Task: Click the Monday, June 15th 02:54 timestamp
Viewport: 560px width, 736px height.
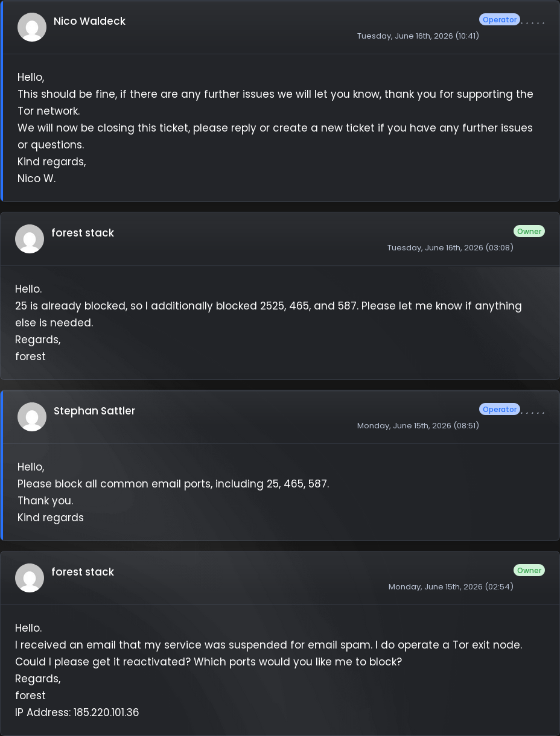Action: tap(451, 586)
